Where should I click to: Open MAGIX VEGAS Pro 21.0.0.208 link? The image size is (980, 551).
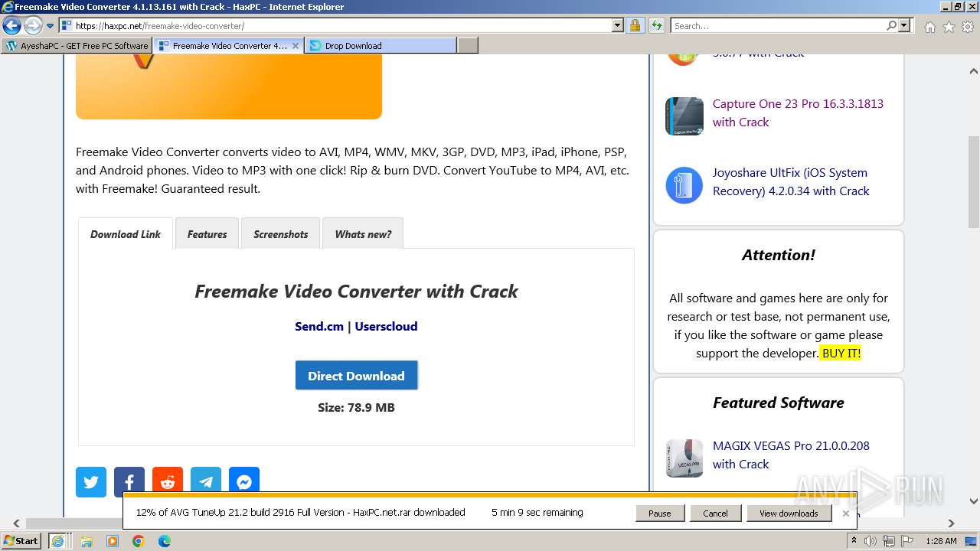tap(791, 455)
